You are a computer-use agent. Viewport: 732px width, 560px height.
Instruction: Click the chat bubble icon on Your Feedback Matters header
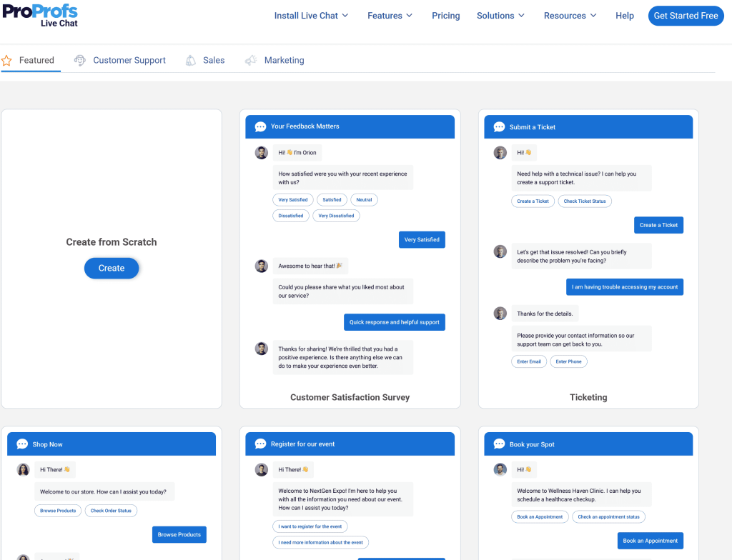(260, 126)
